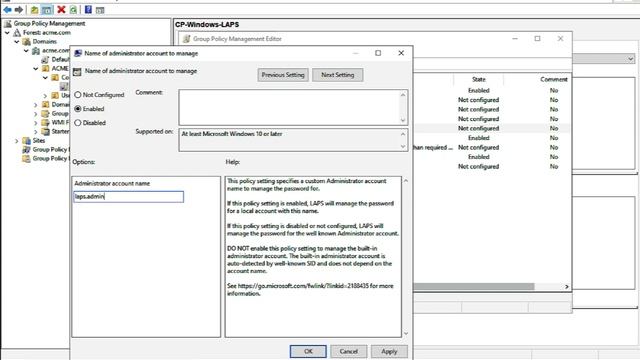The width and height of the screenshot is (640, 360).
Task: Click the Group Policy Management Editor title icon
Action: click(x=187, y=39)
